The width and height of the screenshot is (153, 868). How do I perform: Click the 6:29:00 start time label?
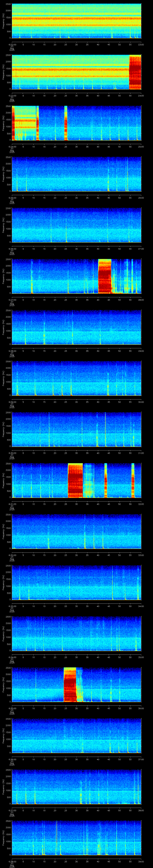tap(12, 402)
